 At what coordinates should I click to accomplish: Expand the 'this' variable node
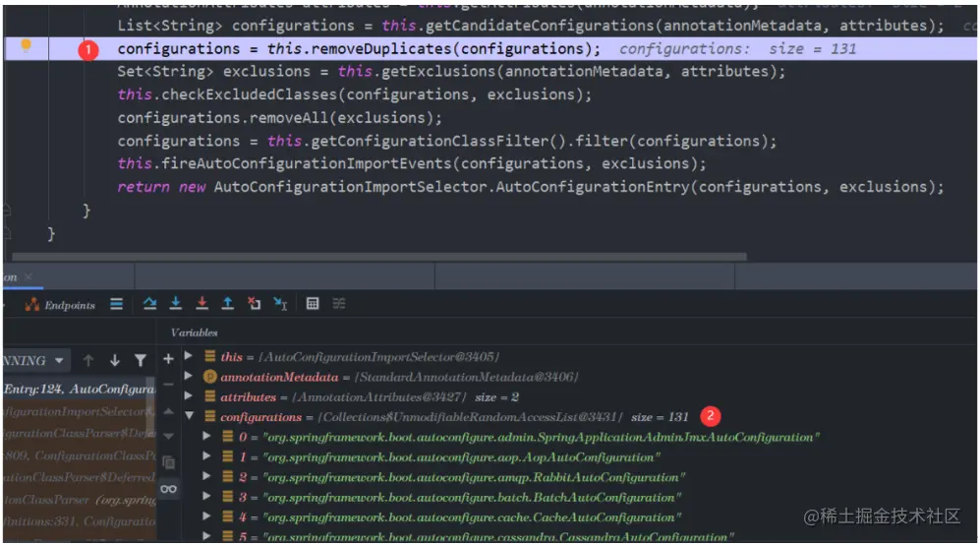[188, 356]
